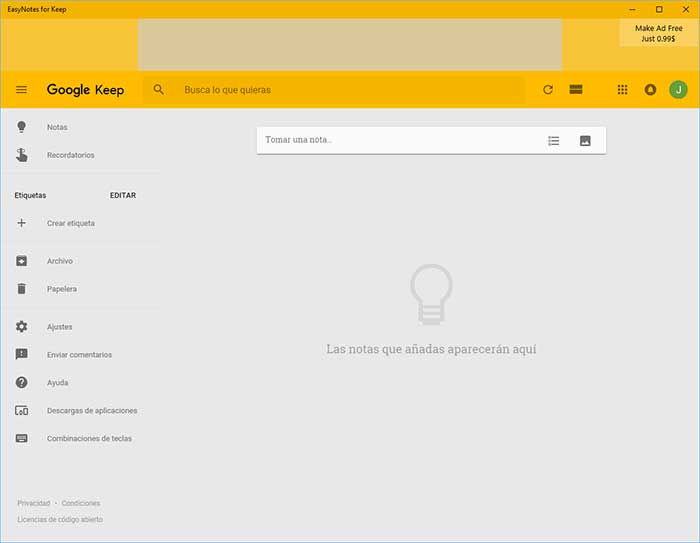Maximize the EasyNotes for Keep window

pyautogui.click(x=659, y=9)
